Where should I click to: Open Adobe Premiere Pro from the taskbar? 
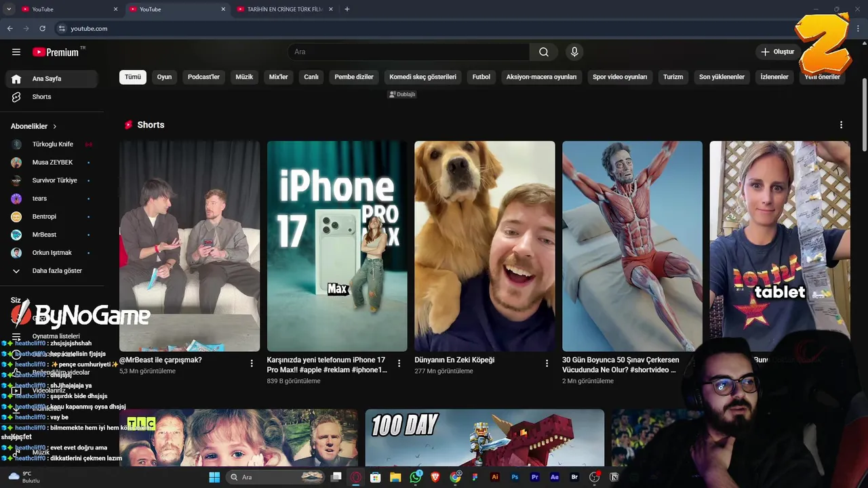coord(534,477)
